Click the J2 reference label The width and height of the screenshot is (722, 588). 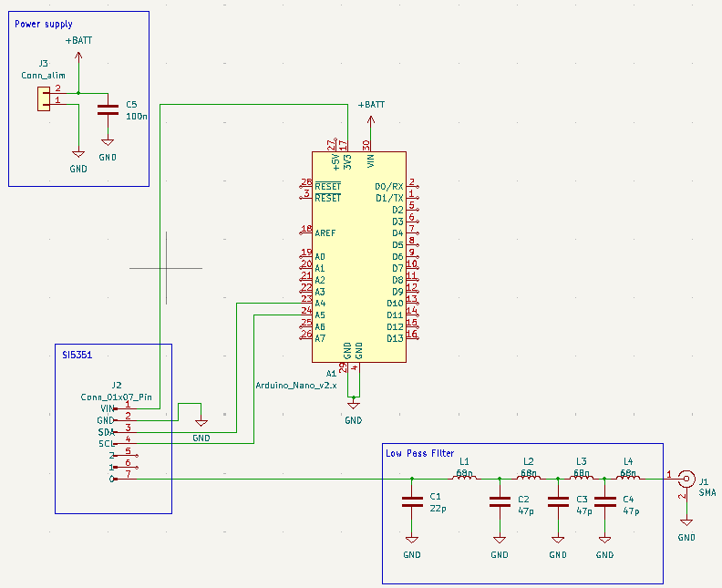(117, 386)
